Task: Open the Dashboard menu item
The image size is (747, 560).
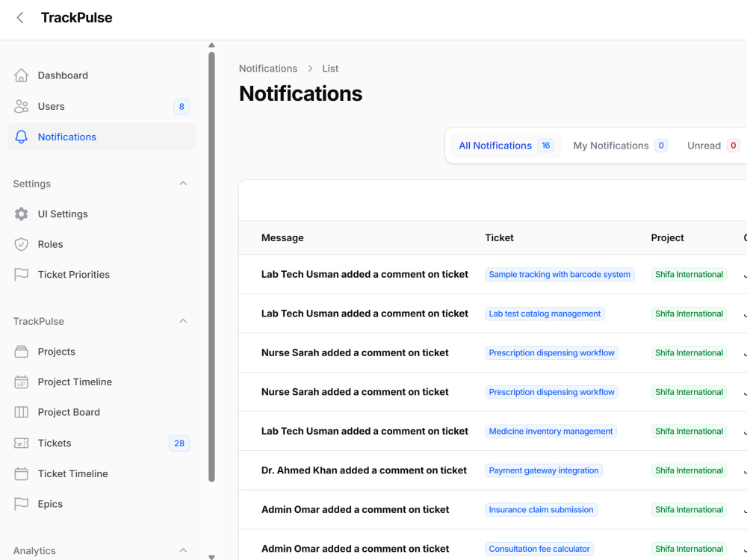Action: pyautogui.click(x=102, y=75)
